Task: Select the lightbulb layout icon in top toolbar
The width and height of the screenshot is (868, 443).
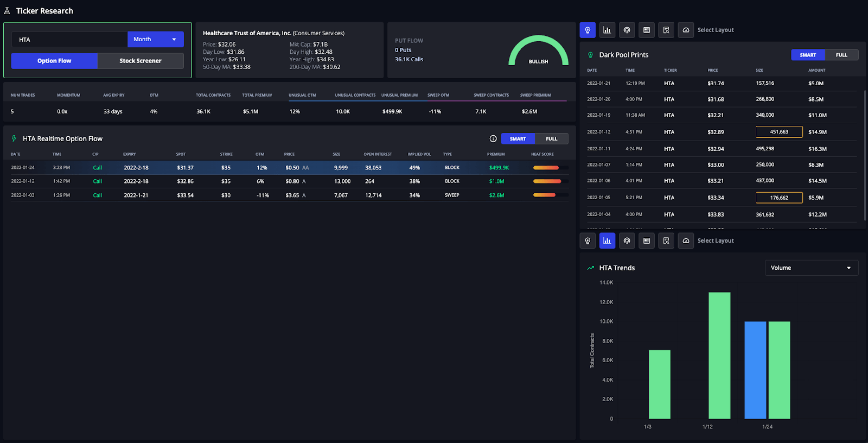Action: [x=588, y=30]
